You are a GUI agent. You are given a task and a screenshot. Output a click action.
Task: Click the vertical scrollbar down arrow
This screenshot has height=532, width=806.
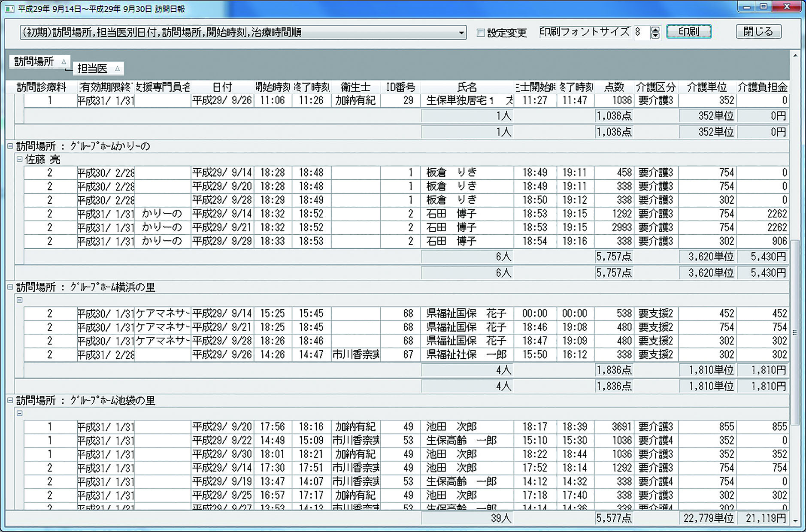tap(795, 521)
